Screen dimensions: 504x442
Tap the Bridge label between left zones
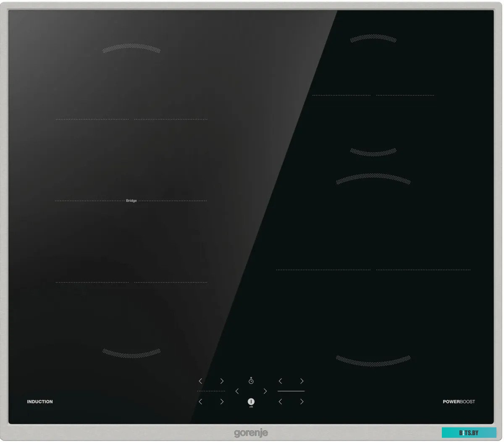[131, 201]
